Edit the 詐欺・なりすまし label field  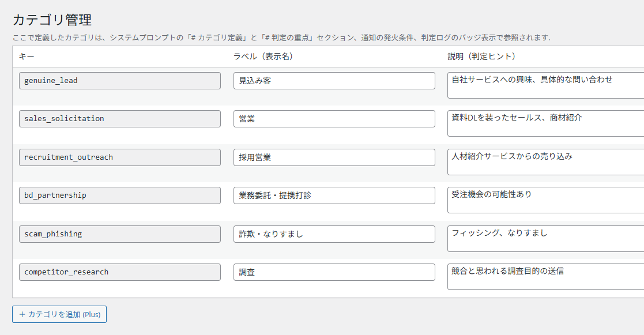pyautogui.click(x=334, y=234)
